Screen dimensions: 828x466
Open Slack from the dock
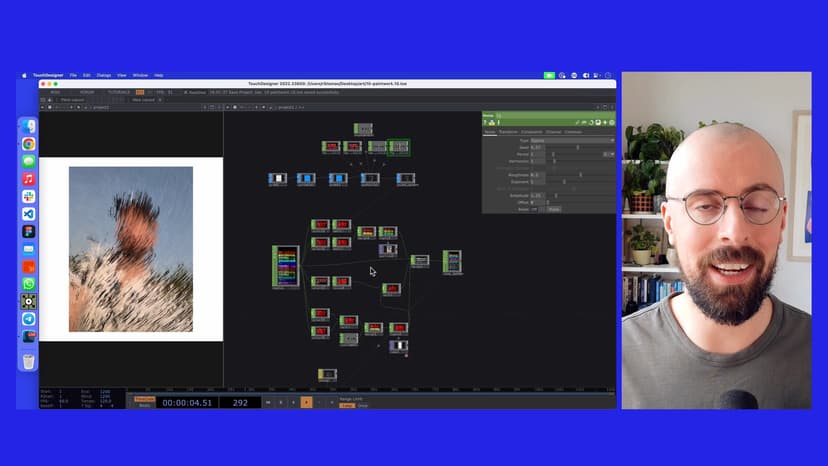[x=29, y=196]
